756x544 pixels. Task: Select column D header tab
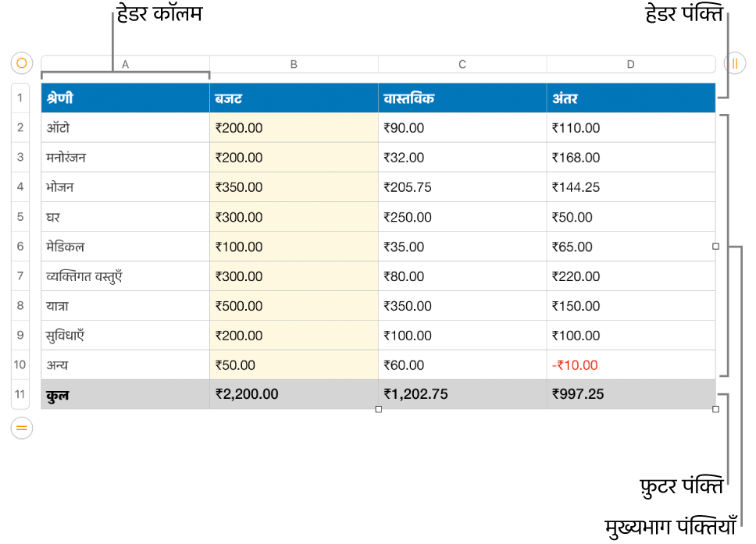click(630, 64)
